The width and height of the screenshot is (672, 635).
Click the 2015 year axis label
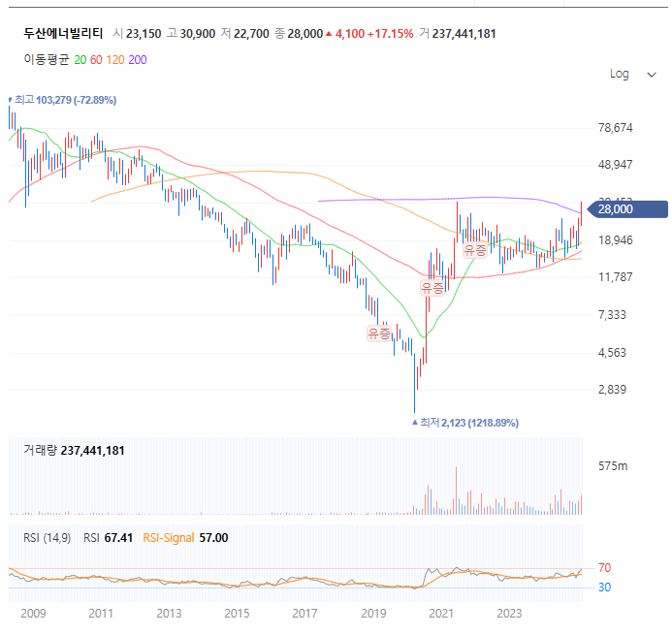coord(237,614)
